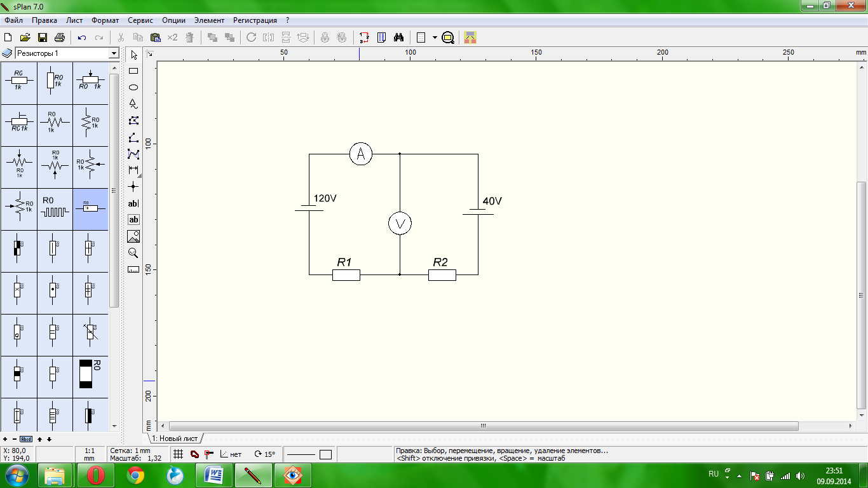868x488 pixels.
Task: Select the highlighted small resistor thumbnail
Action: coord(90,209)
